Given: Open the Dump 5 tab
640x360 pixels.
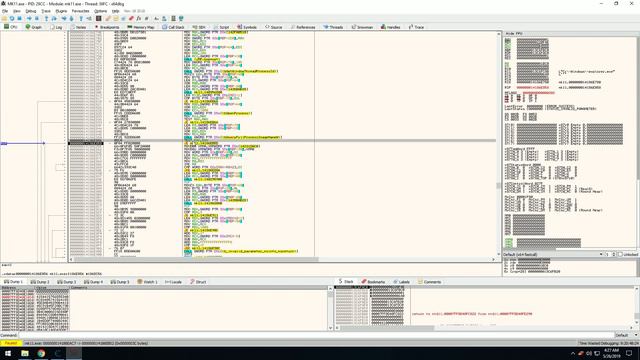Looking at the screenshot, I should click(120, 282).
